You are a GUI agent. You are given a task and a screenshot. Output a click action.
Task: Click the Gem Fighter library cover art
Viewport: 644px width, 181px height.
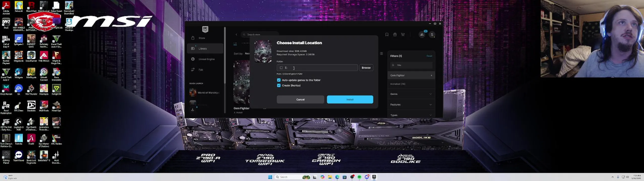(241, 82)
